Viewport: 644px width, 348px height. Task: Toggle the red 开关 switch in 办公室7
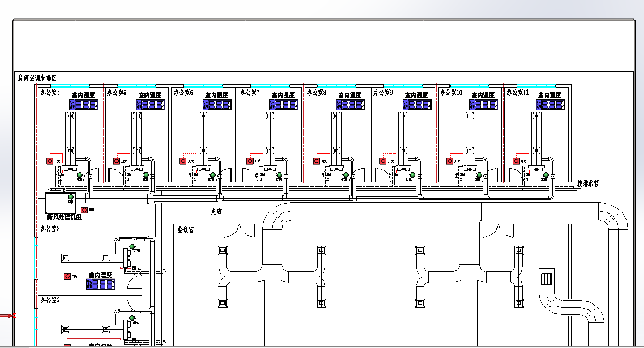250,161
